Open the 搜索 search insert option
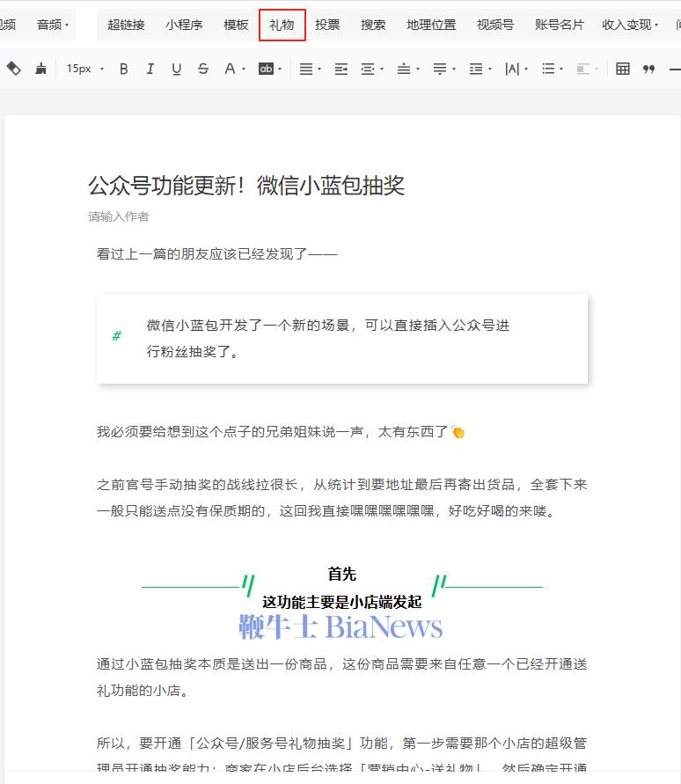Viewport: 681px width, 784px height. point(373,25)
